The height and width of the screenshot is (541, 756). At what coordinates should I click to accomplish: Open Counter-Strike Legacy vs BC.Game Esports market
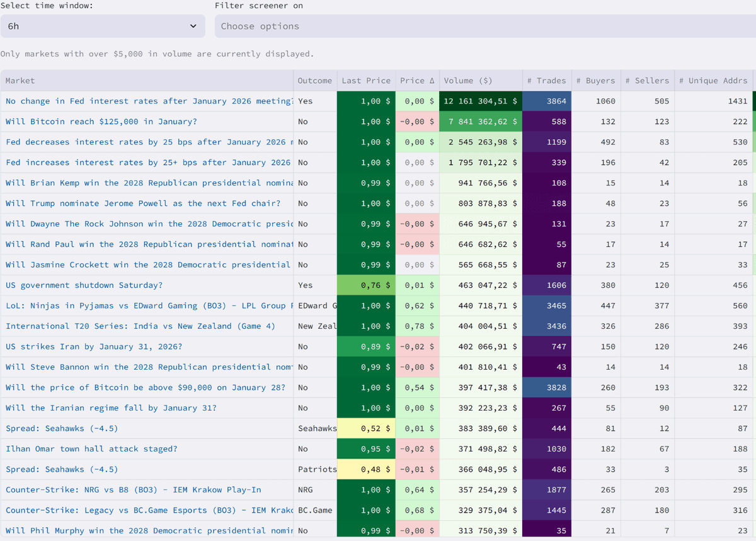[149, 511]
